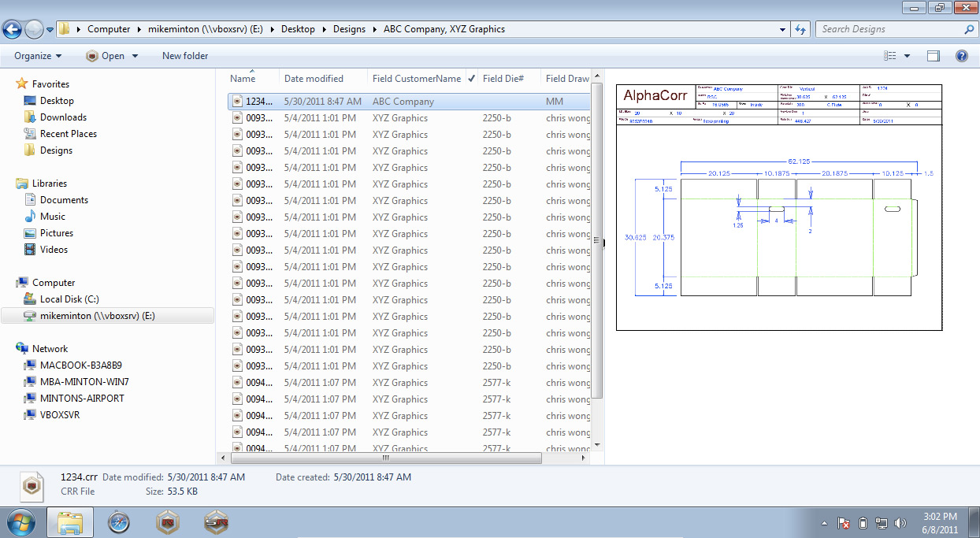The height and width of the screenshot is (538, 980).
Task: Open the address bar history dropdown
Action: [x=782, y=29]
